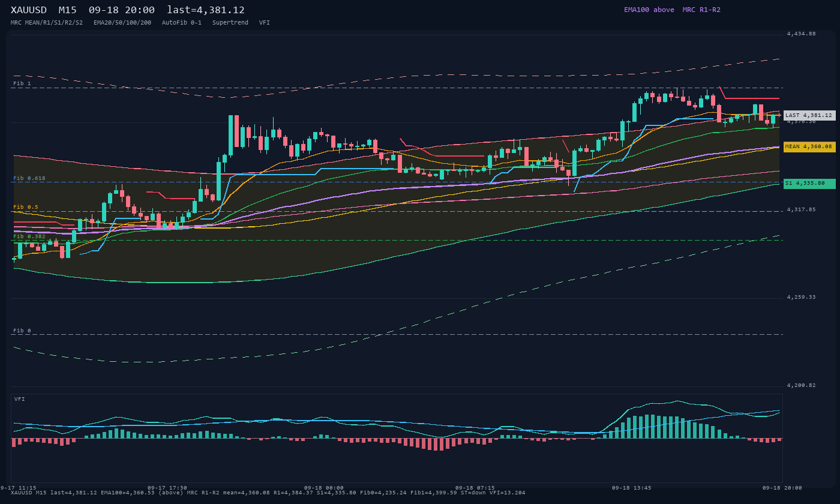Click the Fib 0.5 level label
Viewport: 840px width, 504px height.
(26, 207)
